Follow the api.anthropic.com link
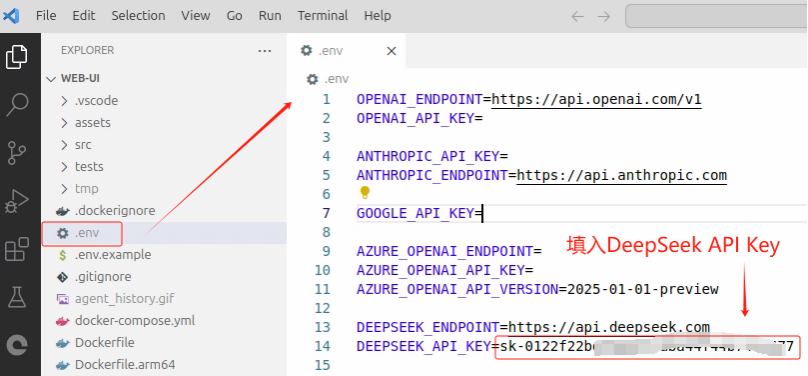This screenshot has width=808, height=376. pyautogui.click(x=621, y=175)
